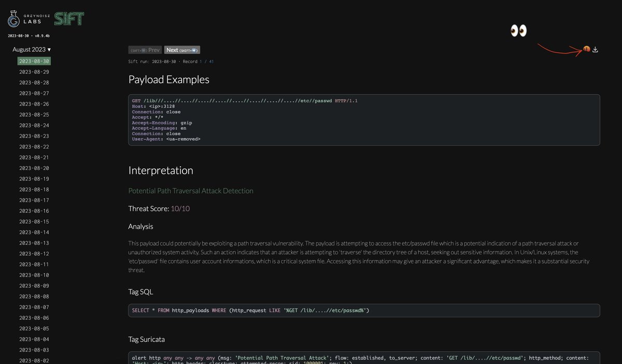Screen dimensions: 622x364
Task: Click the 'Interpretation' heading
Action: point(161,170)
